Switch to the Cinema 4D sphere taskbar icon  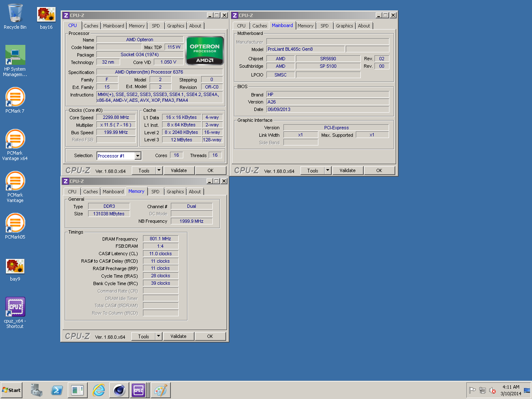pos(119,390)
